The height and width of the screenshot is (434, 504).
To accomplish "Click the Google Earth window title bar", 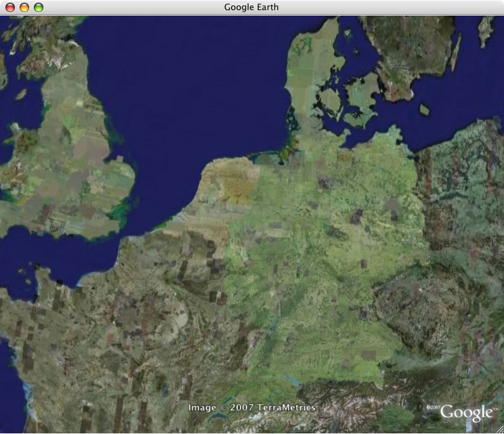I will (x=251, y=7).
